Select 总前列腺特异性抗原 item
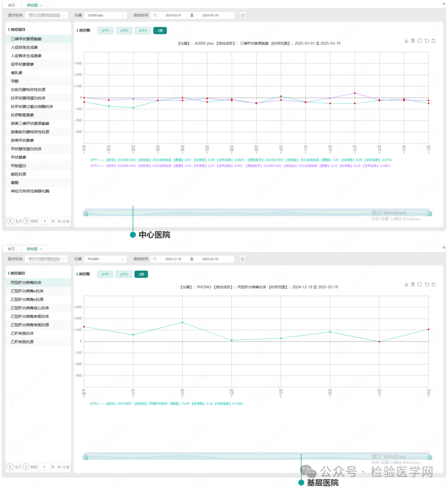The width and height of the screenshot is (448, 490). (x=39, y=90)
